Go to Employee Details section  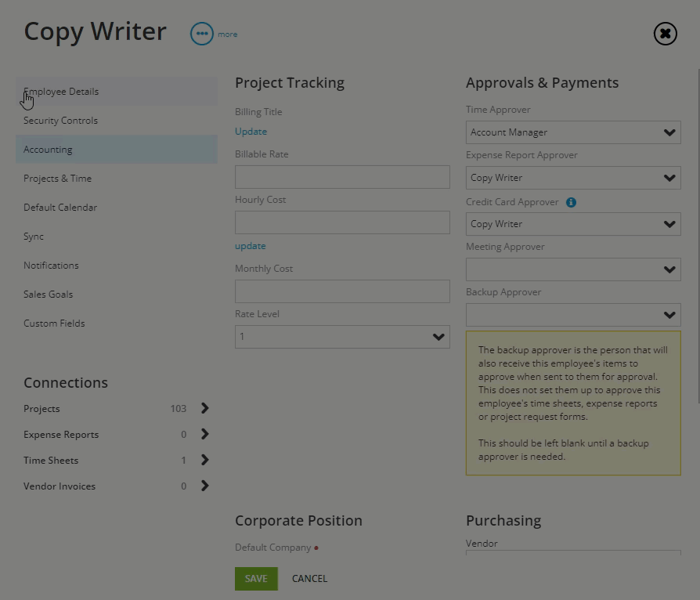click(x=117, y=91)
